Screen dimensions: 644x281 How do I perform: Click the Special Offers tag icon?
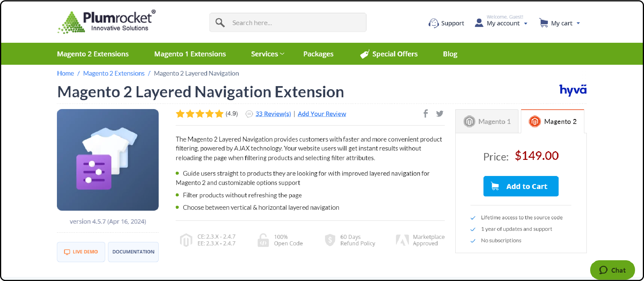365,54
